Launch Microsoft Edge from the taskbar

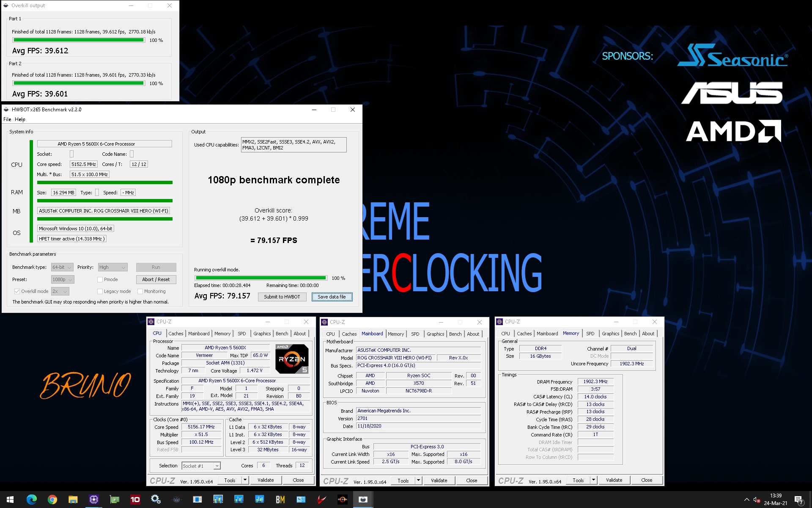coord(31,500)
